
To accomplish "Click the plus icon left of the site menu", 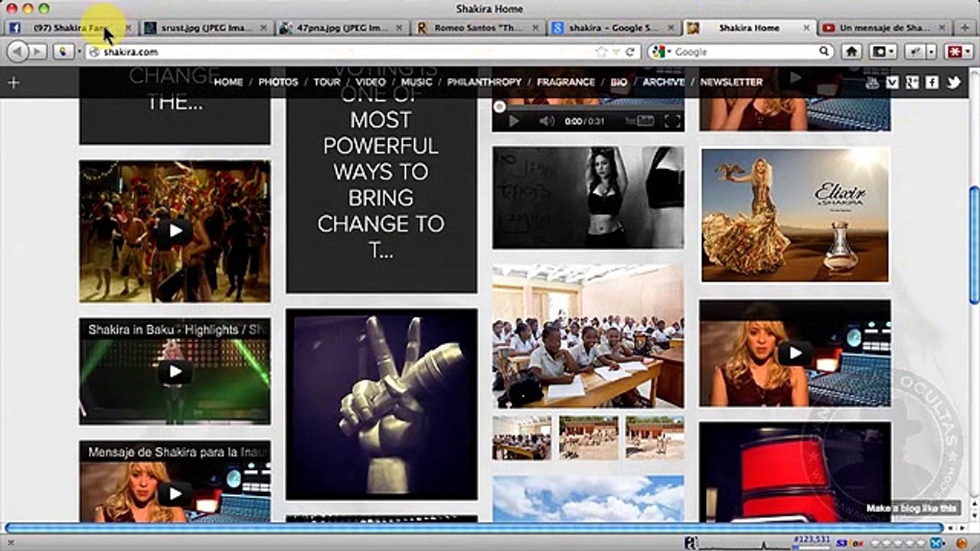I will coord(13,82).
